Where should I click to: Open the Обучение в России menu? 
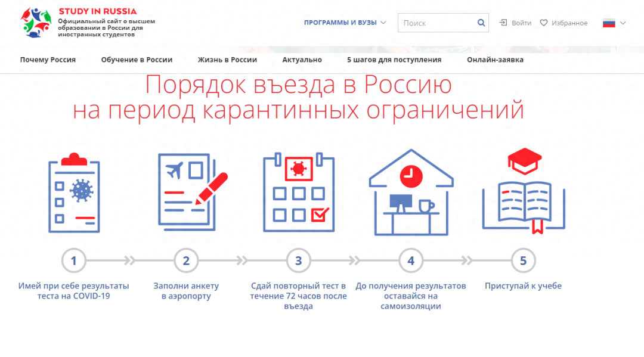(137, 60)
